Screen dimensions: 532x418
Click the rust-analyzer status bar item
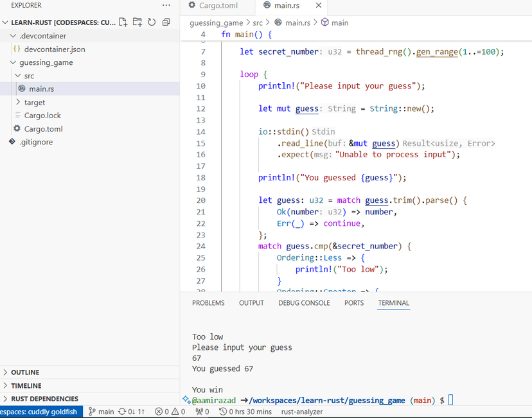pos(302,412)
